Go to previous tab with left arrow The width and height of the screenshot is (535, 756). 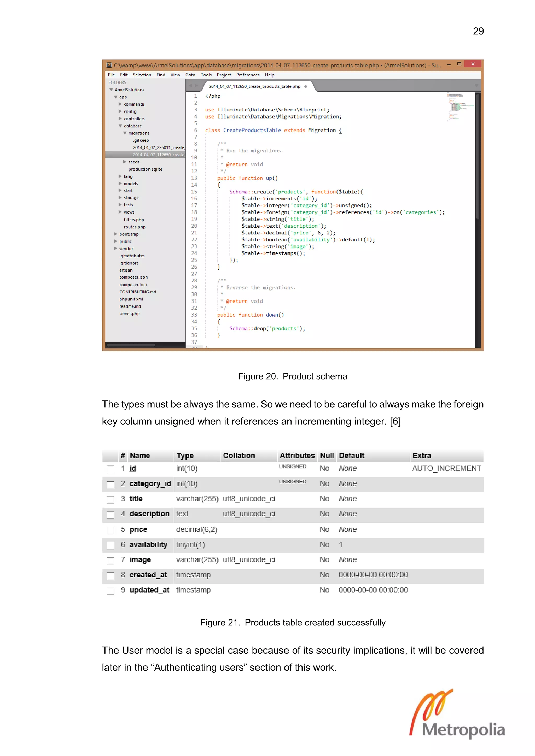click(x=190, y=86)
